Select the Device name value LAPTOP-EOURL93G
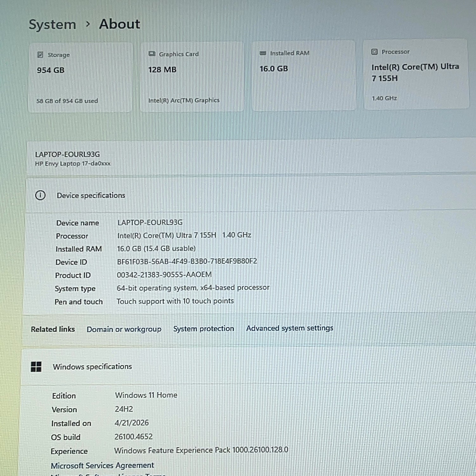Screen dimensions: 476x476 point(150,222)
